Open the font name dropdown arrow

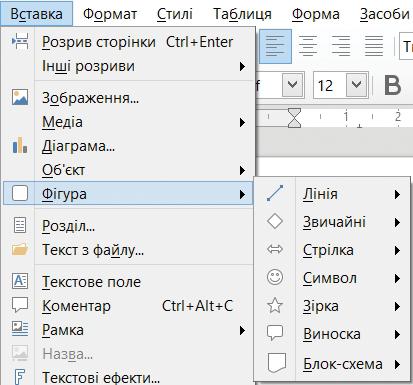(292, 85)
